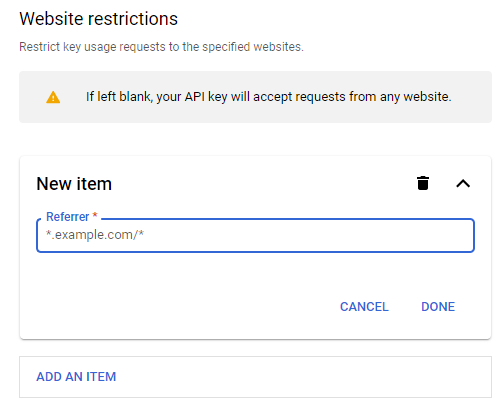The image size is (503, 410).
Task: Click the CANCEL button
Action: coord(364,307)
